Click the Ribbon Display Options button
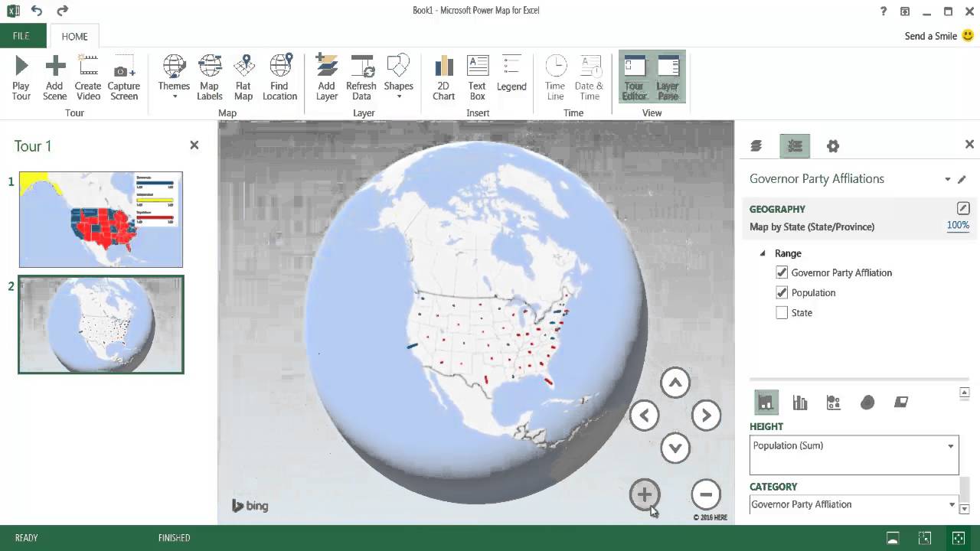The width and height of the screenshot is (980, 551). [x=905, y=11]
